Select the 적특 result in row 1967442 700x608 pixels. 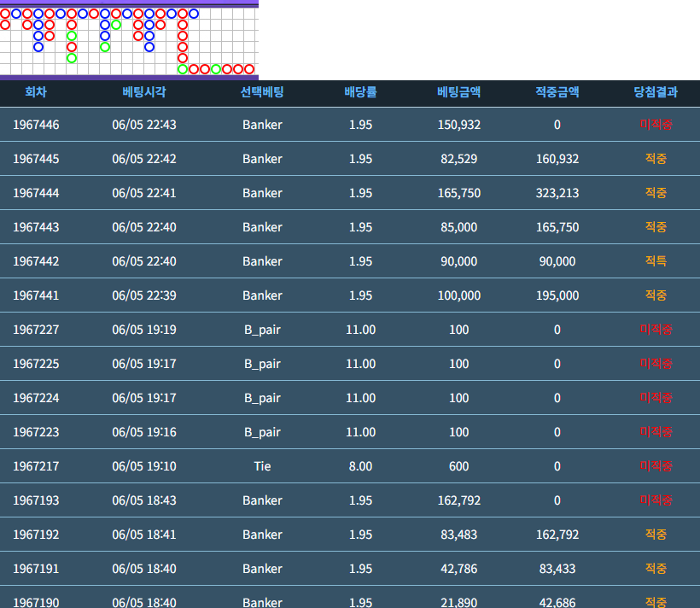tap(656, 261)
